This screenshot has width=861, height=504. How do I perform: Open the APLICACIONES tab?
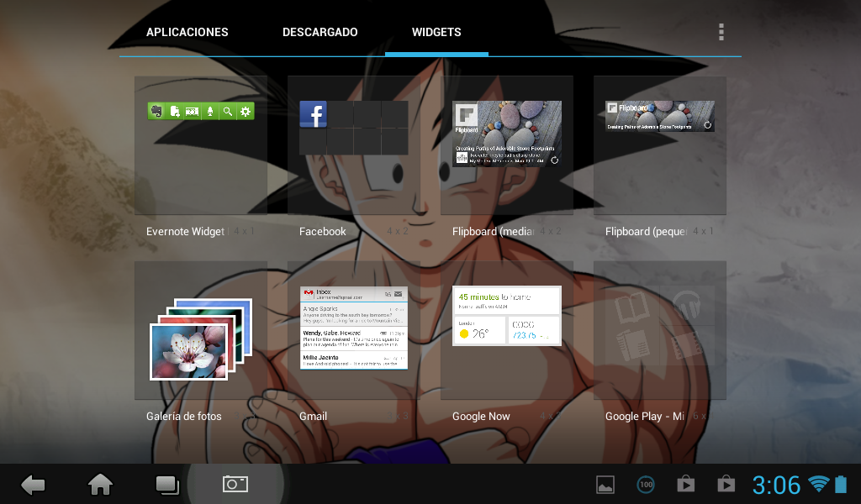coord(187,33)
